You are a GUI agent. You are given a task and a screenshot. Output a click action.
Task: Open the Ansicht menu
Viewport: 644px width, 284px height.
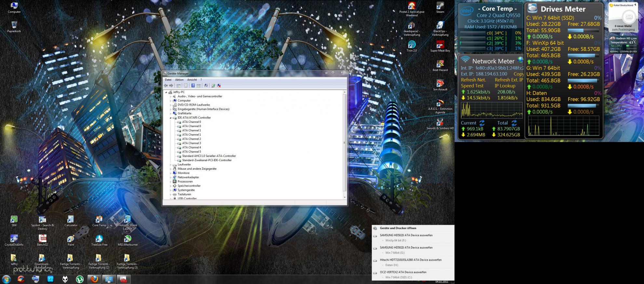192,80
